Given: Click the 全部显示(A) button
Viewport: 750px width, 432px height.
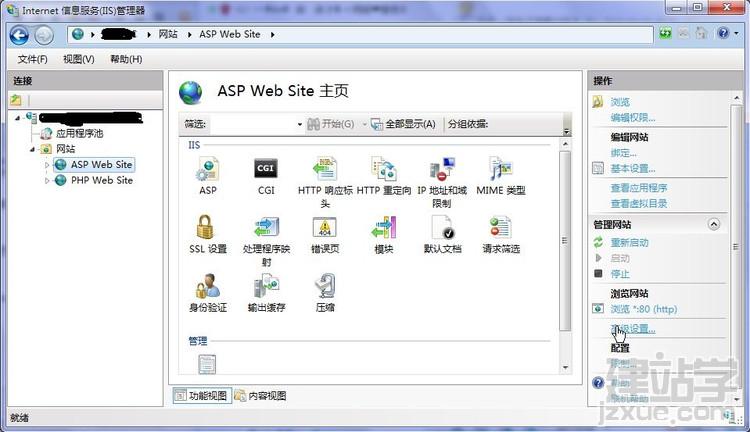Looking at the screenshot, I should pyautogui.click(x=403, y=124).
